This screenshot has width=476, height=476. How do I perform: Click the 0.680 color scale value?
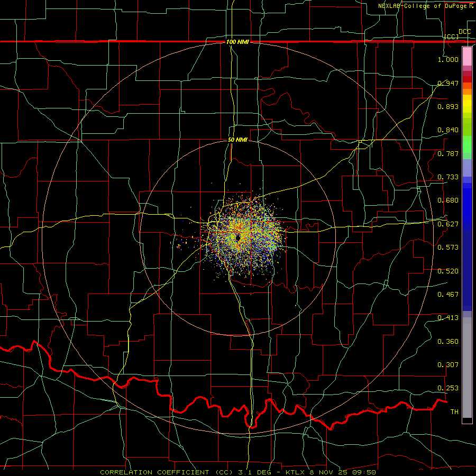click(x=448, y=200)
